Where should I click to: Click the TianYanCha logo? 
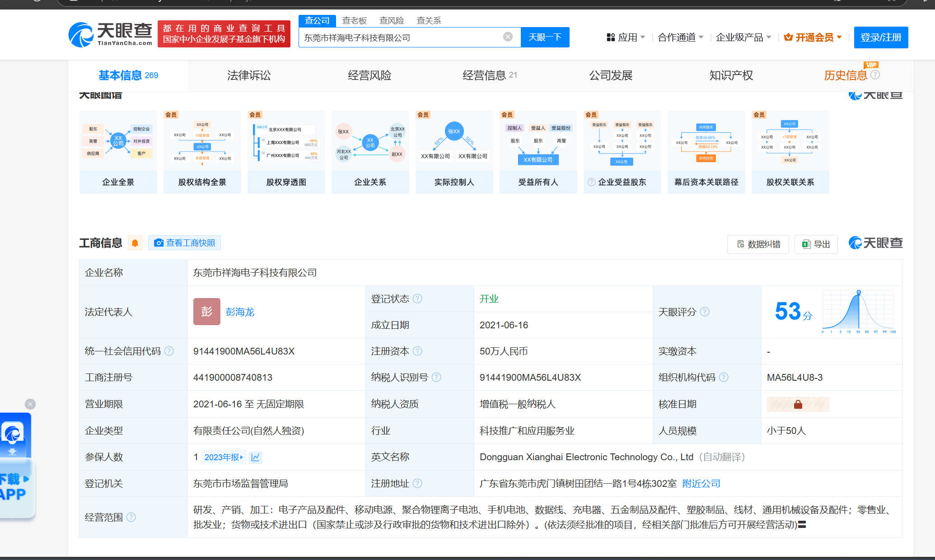(110, 34)
